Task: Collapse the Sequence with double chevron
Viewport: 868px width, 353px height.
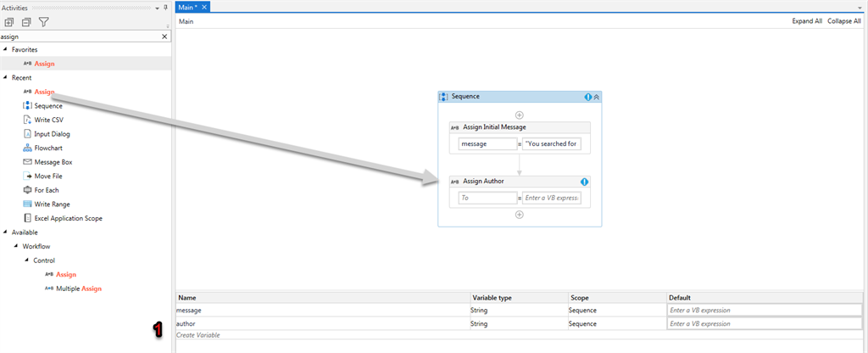Action: coord(597,97)
